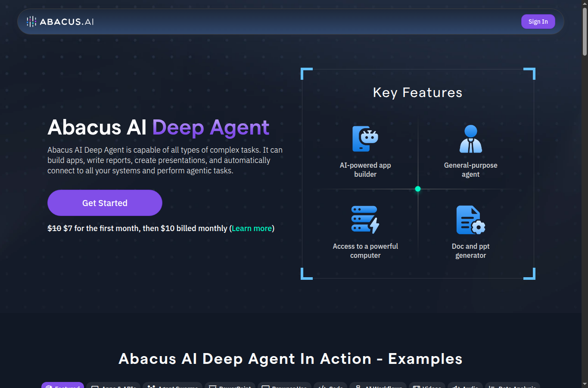Switch to the AI Workflows tab
The height and width of the screenshot is (388, 588).
tap(378, 385)
